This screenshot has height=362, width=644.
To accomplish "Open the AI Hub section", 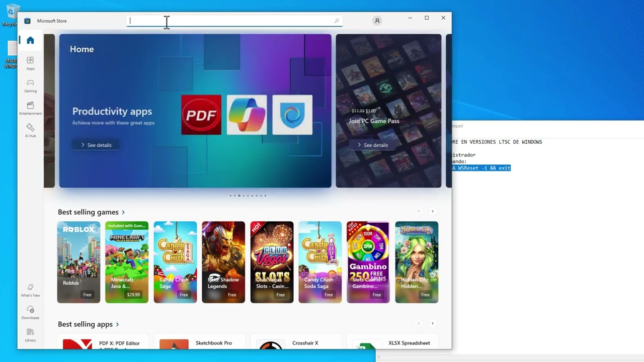I will pyautogui.click(x=30, y=131).
